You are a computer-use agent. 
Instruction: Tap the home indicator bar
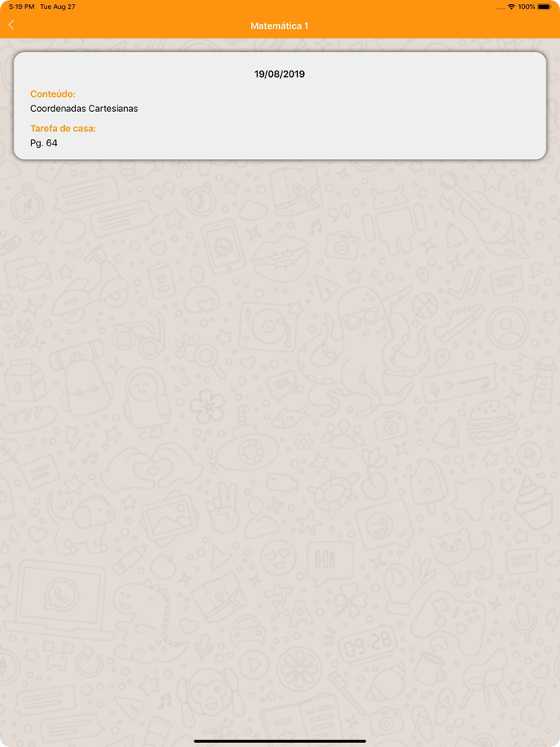coord(280,741)
